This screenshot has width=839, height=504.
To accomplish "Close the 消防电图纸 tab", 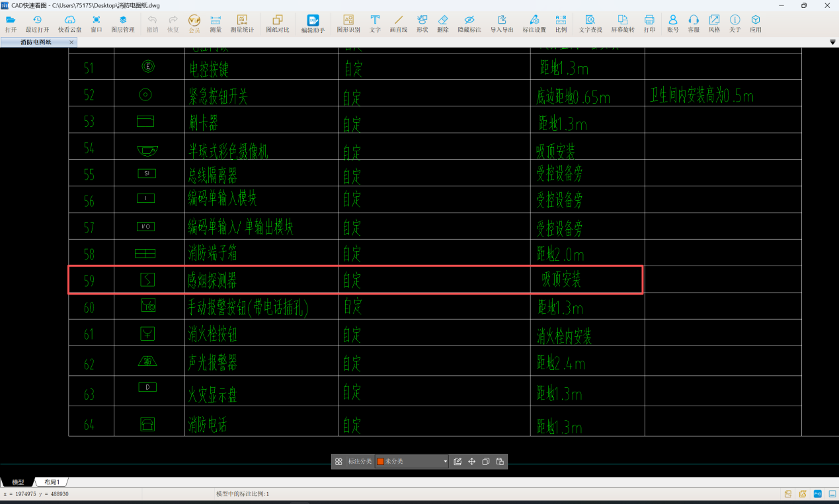I will (72, 42).
